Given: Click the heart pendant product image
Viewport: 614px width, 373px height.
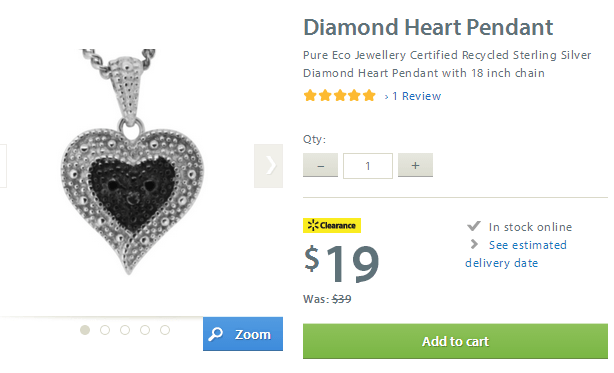Looking at the screenshot, I should [x=131, y=162].
